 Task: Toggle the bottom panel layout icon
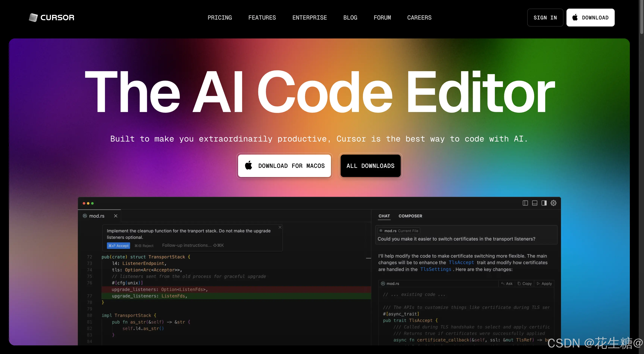(x=535, y=203)
